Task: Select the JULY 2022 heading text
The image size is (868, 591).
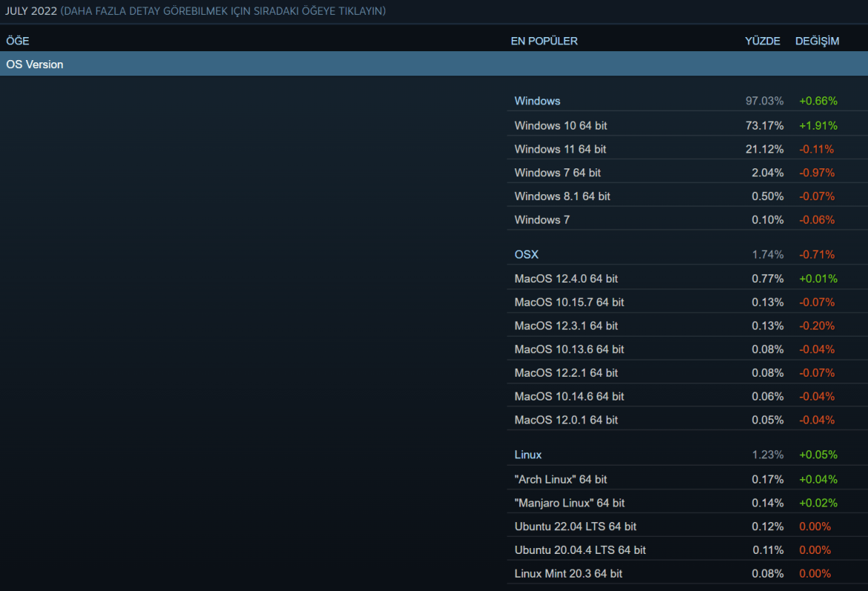Action: [x=31, y=11]
